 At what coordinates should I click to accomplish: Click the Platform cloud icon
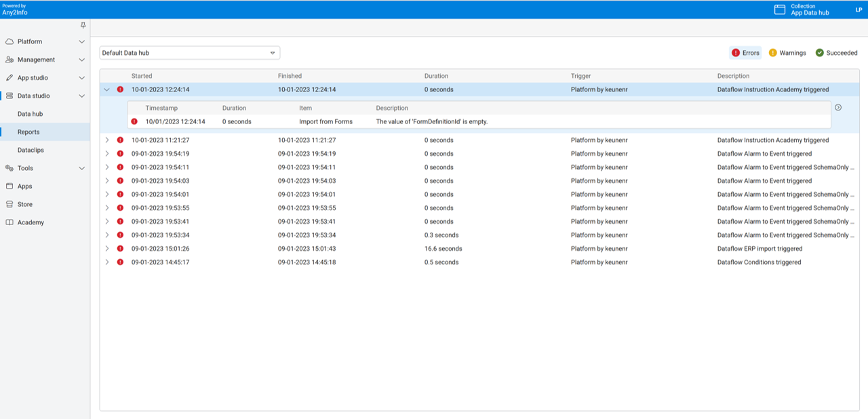(x=9, y=41)
